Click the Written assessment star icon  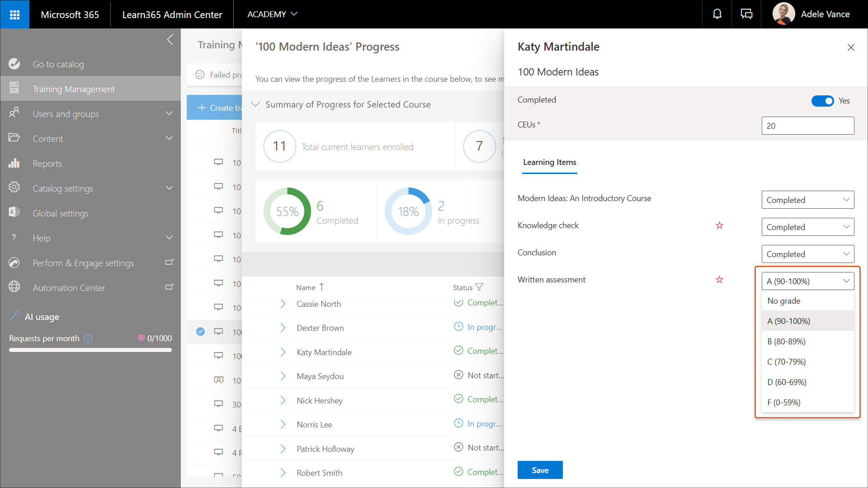[x=719, y=279]
